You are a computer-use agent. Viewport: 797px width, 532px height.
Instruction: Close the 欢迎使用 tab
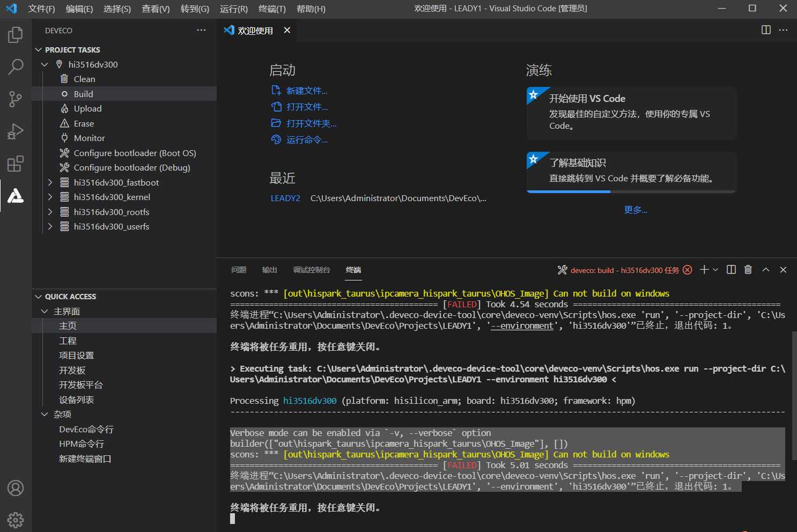(x=287, y=30)
